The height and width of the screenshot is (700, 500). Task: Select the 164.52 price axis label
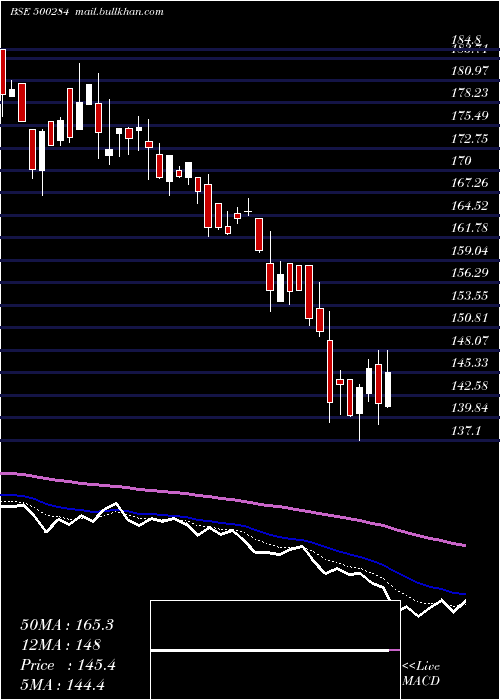pyautogui.click(x=470, y=206)
